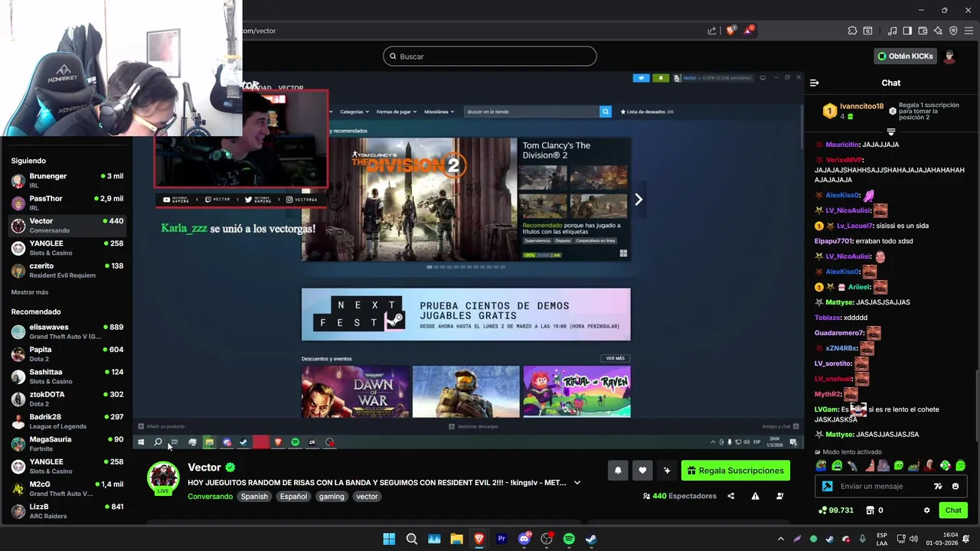Open Steam from the taskbar
The image size is (980, 551).
591,539
